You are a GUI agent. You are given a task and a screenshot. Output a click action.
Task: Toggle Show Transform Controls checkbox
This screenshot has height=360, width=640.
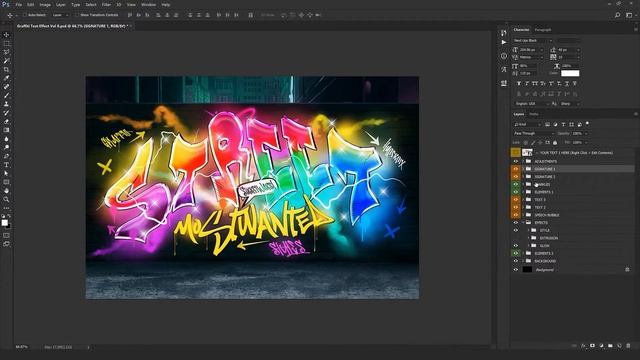pyautogui.click(x=77, y=15)
